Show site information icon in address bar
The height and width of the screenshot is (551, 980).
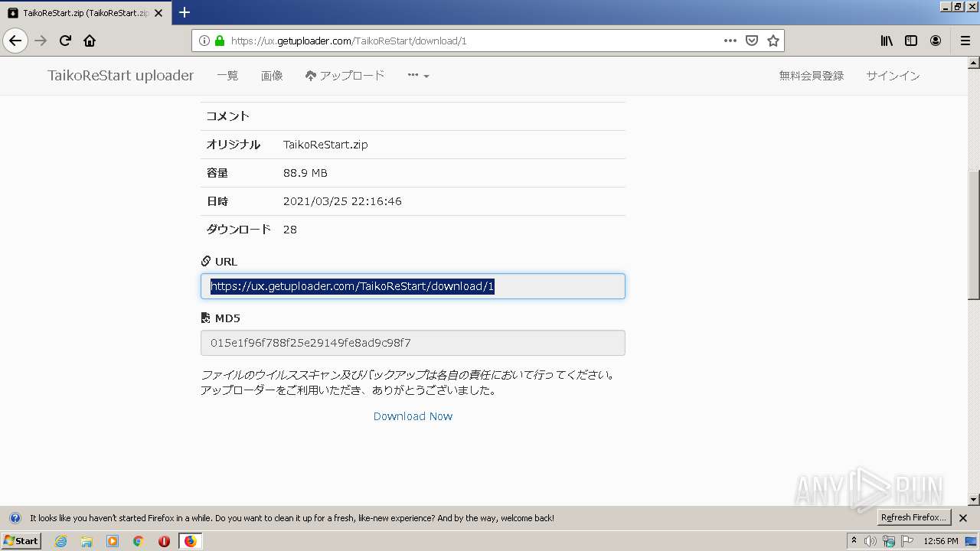(204, 41)
